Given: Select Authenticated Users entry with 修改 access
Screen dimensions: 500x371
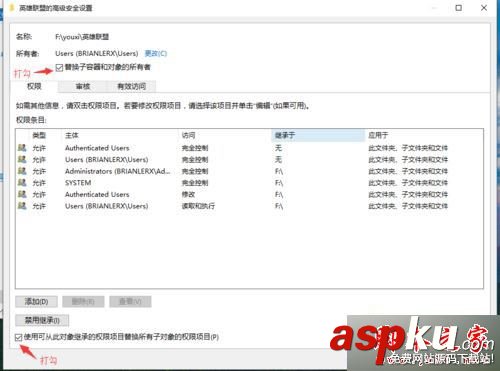Looking at the screenshot, I should coord(97,194).
